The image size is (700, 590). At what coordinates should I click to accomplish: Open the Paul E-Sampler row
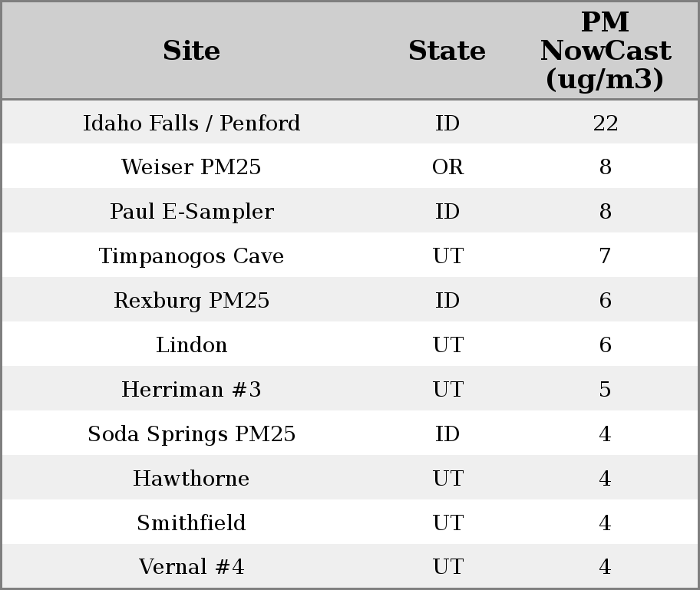point(191,212)
